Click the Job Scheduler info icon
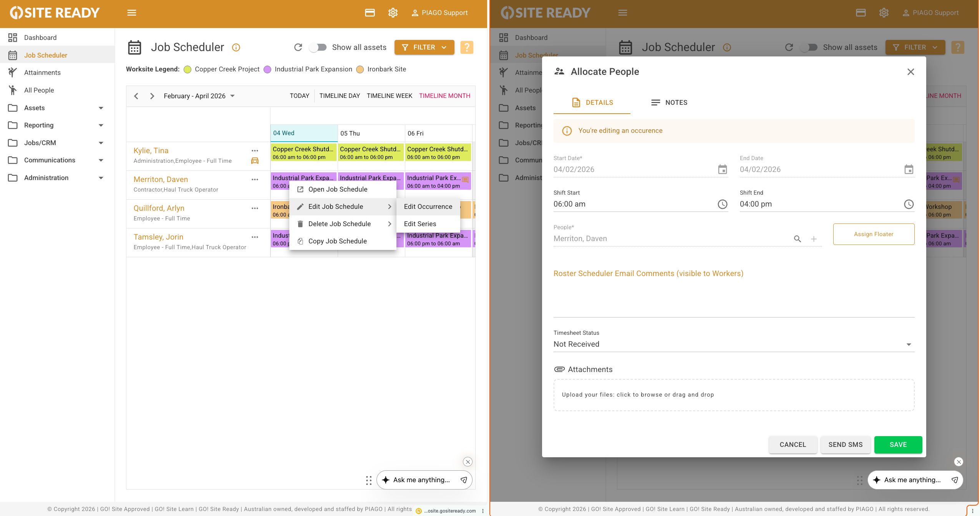 [236, 47]
